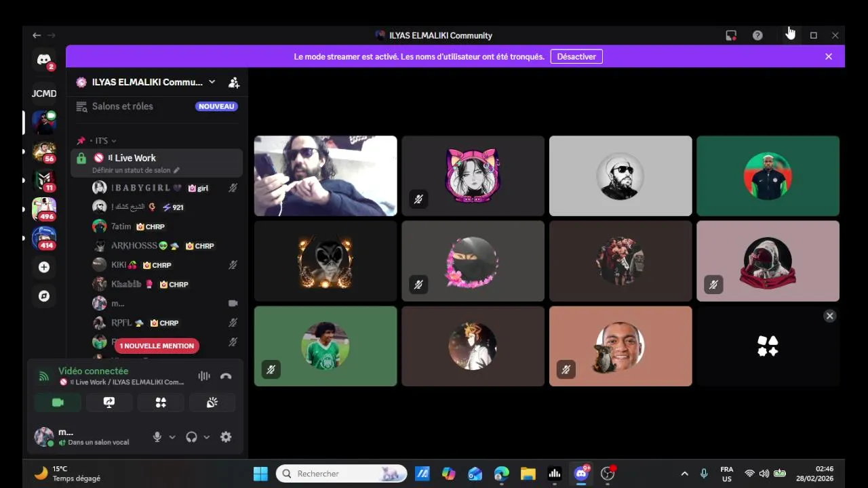The width and height of the screenshot is (868, 488).
Task: Open the Discord inbox icon in title bar
Action: (731, 35)
